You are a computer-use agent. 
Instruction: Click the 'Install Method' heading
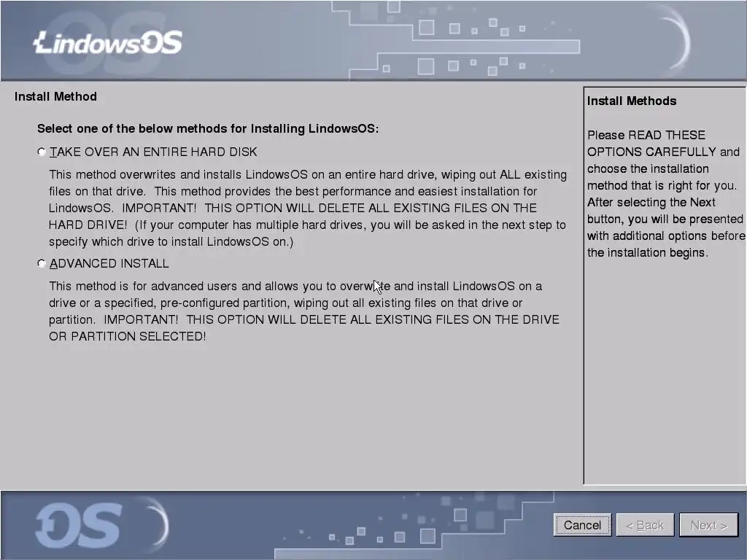click(55, 97)
